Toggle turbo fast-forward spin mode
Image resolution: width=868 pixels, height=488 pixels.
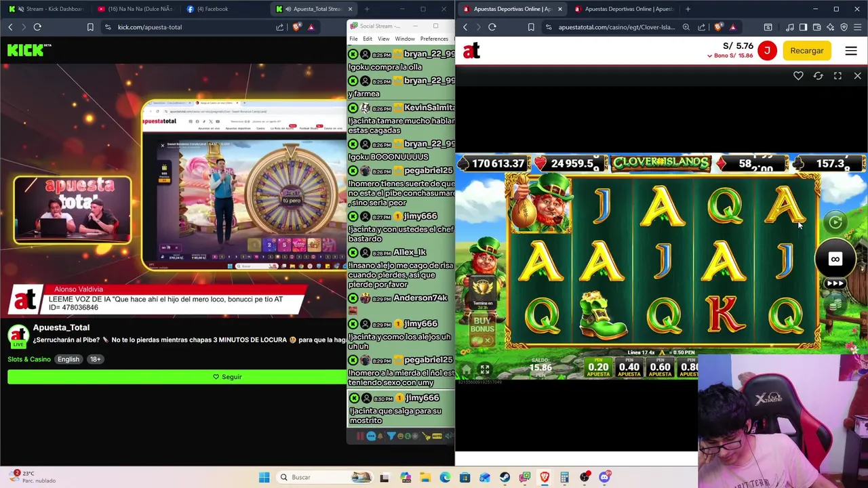(835, 283)
